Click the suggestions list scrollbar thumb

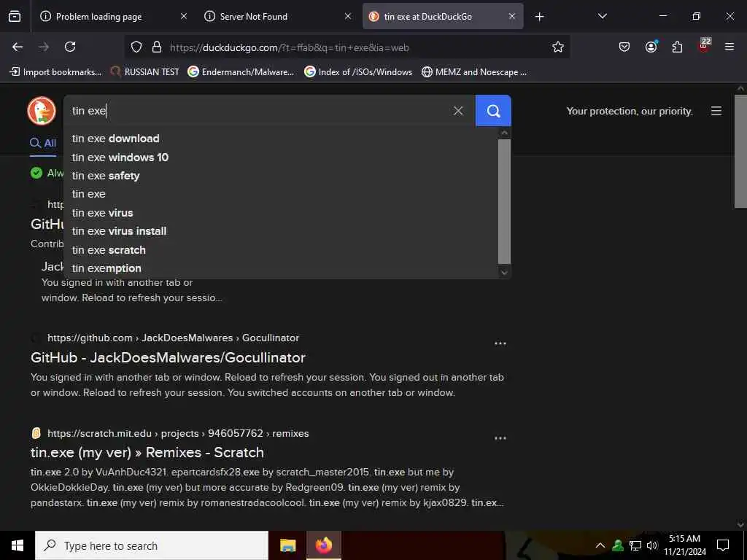click(505, 201)
